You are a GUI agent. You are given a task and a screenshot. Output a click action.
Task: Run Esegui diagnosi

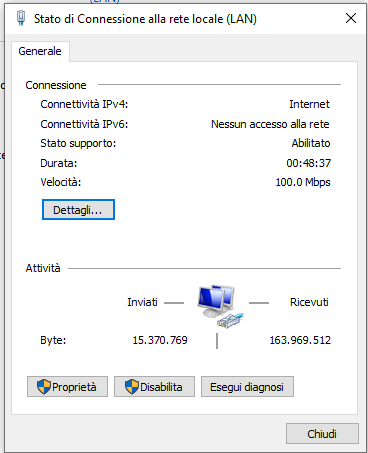pyautogui.click(x=247, y=387)
